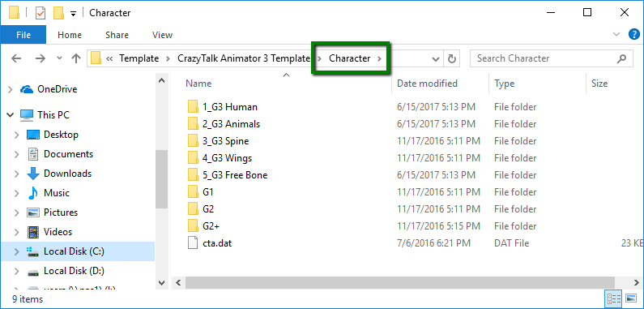
Task: Click the Up one level arrow
Action: coord(76,58)
